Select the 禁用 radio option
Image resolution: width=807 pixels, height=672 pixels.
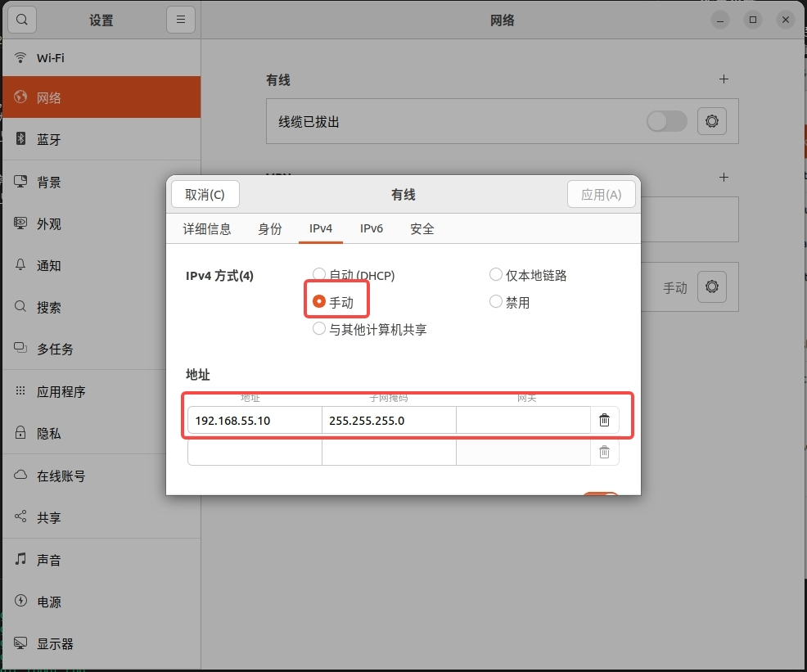[496, 301]
